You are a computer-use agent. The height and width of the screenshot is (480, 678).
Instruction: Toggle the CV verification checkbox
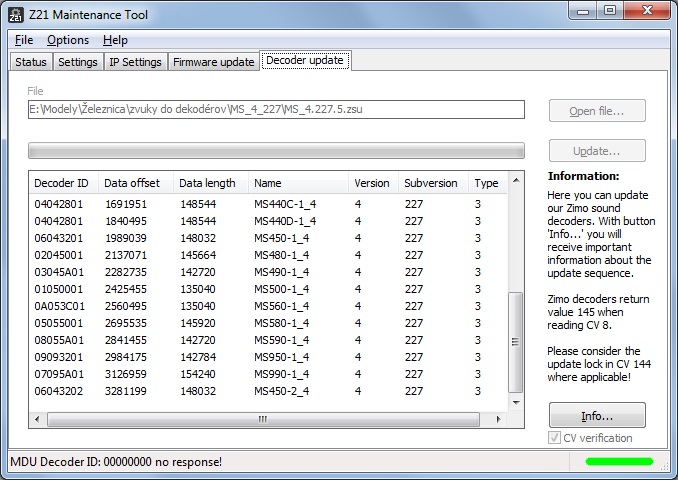556,438
